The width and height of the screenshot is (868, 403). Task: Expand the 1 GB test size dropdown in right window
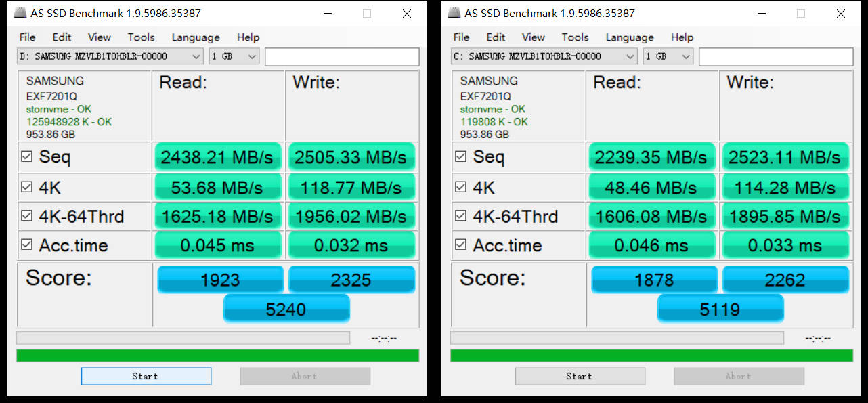coord(668,56)
